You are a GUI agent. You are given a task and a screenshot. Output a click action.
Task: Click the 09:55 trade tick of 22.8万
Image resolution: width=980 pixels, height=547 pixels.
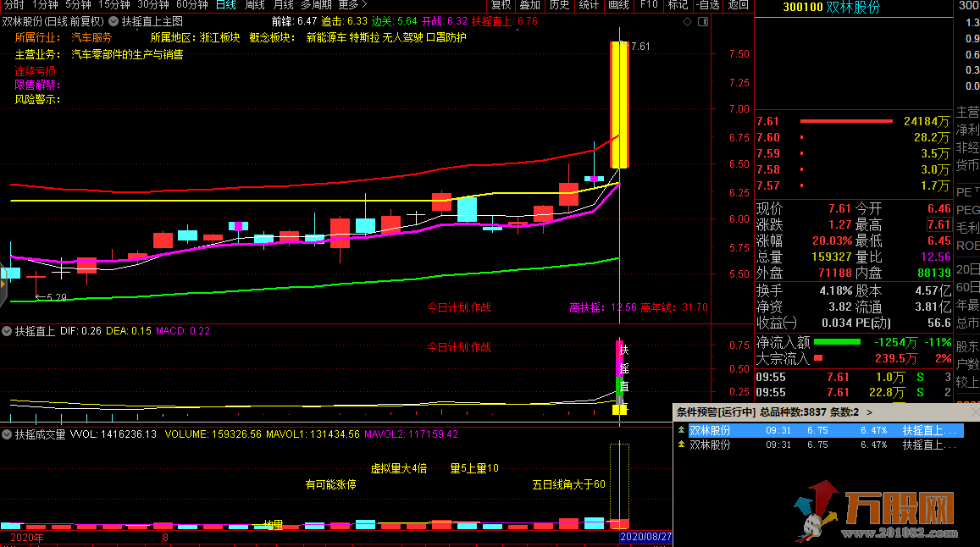tap(853, 393)
